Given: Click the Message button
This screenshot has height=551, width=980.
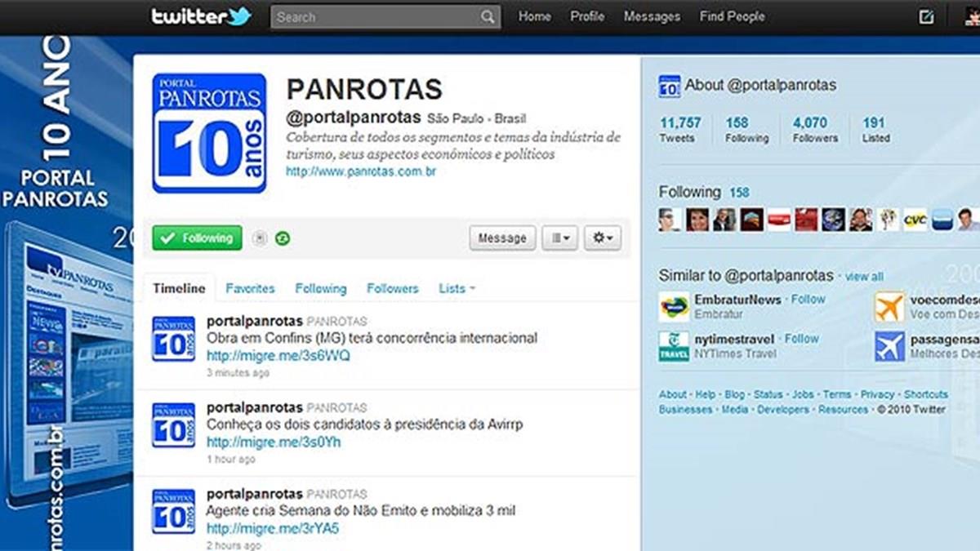Looking at the screenshot, I should [502, 238].
